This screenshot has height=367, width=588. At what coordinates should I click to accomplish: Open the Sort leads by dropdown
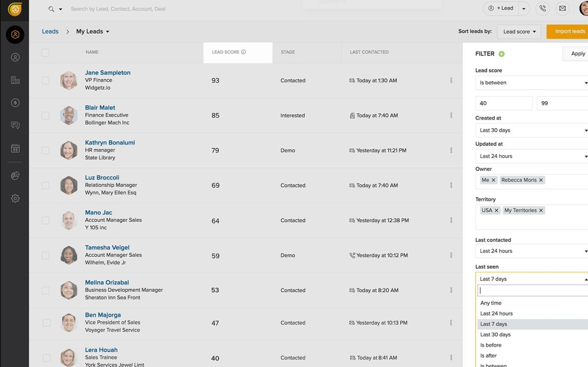[519, 32]
